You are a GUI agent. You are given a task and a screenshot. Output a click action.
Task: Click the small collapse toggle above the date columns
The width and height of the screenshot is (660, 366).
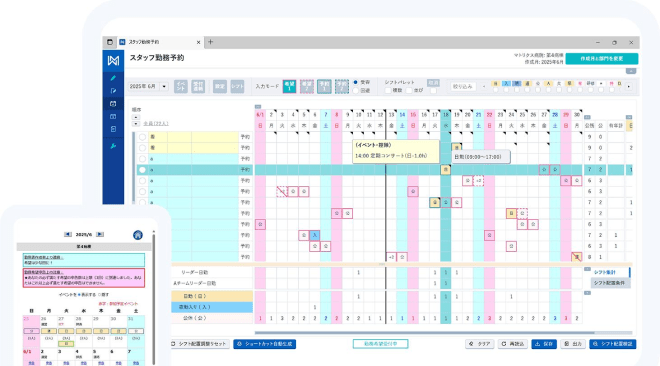pyautogui.click(x=258, y=107)
